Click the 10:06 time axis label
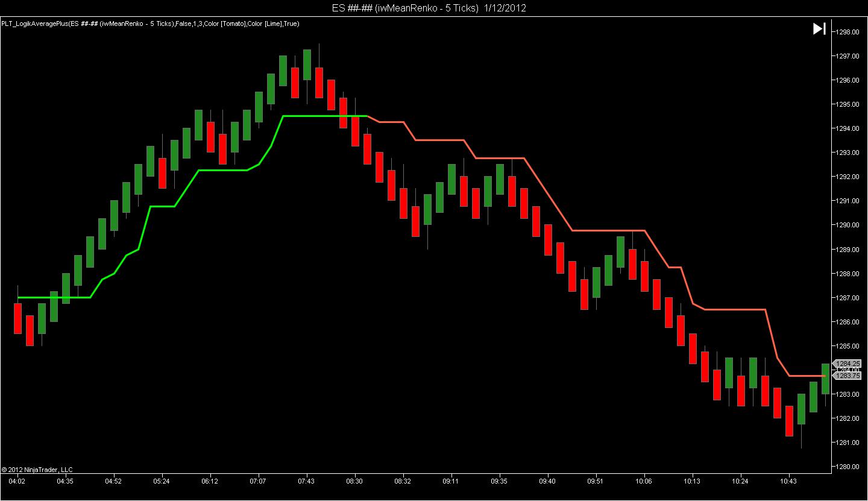The width and height of the screenshot is (868, 501). click(644, 481)
